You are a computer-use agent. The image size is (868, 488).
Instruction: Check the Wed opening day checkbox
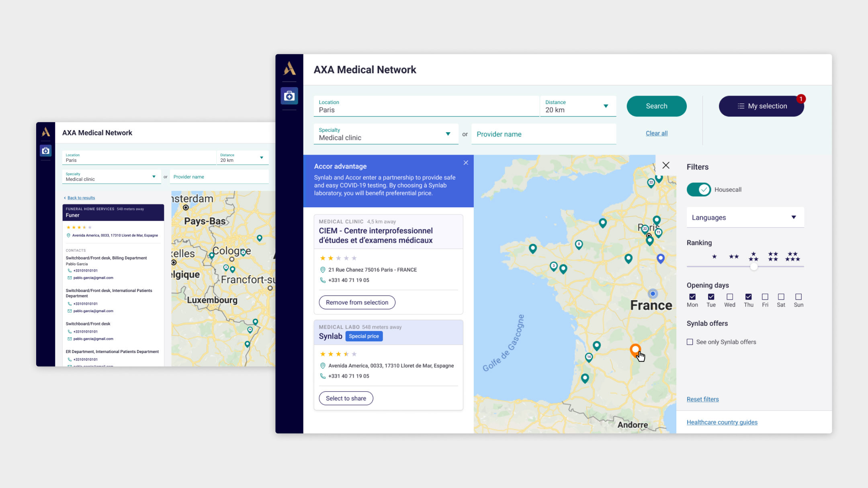coord(730,297)
